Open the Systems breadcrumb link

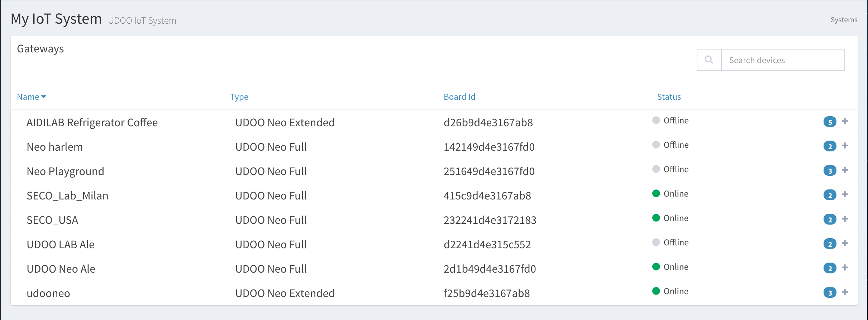(844, 20)
